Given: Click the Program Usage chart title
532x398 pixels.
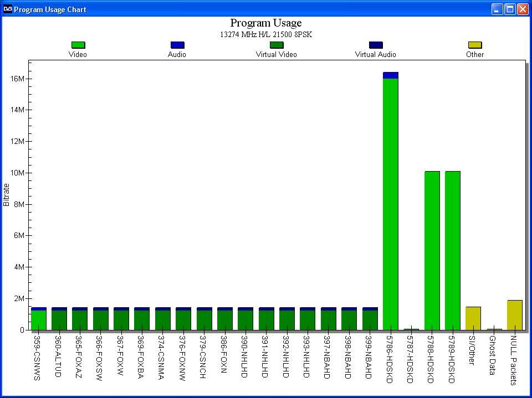Looking at the screenshot, I should click(x=265, y=23).
